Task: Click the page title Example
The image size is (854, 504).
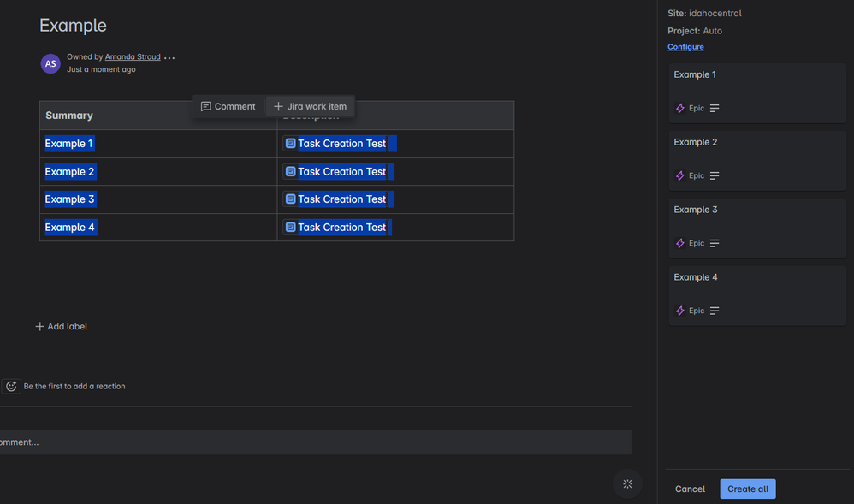Action: point(73,25)
